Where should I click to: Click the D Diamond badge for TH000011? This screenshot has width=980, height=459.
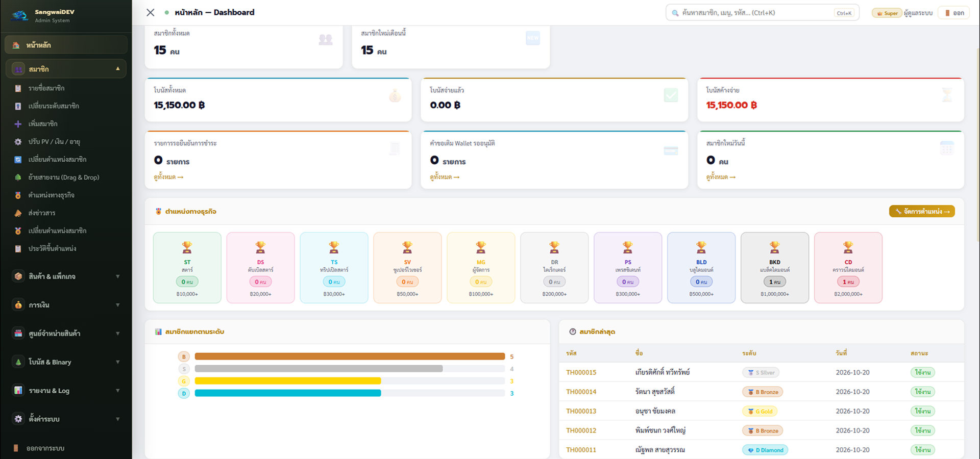click(x=765, y=450)
